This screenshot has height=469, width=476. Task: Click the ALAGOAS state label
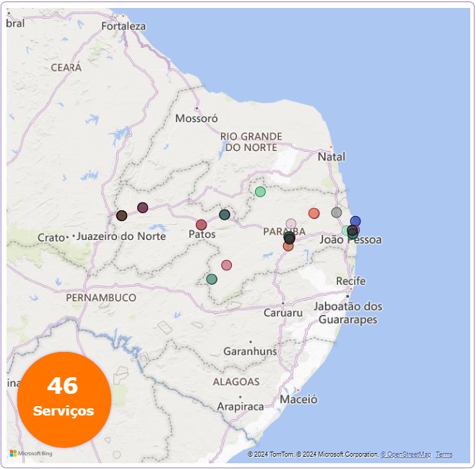coord(236,382)
